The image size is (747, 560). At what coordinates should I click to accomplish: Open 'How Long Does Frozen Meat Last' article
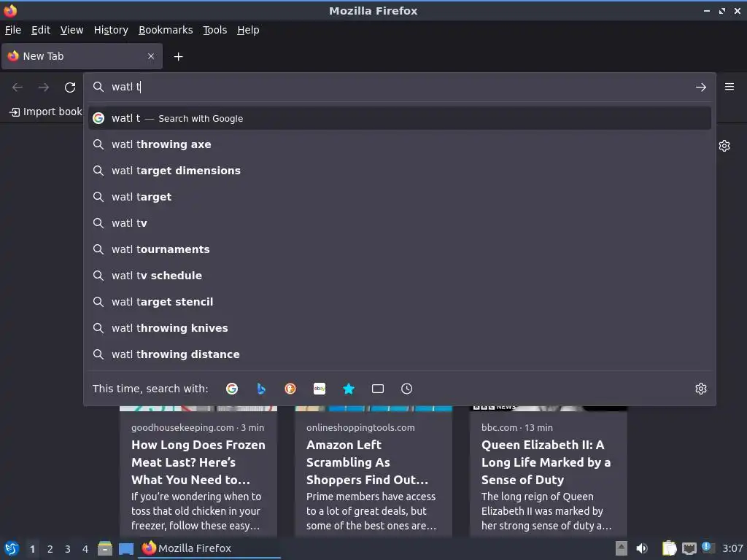(198, 472)
